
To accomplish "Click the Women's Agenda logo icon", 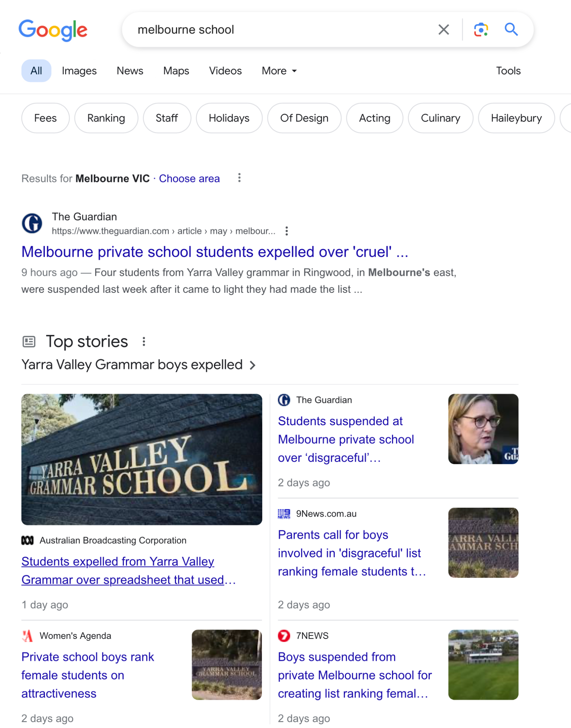I will click(x=27, y=636).
